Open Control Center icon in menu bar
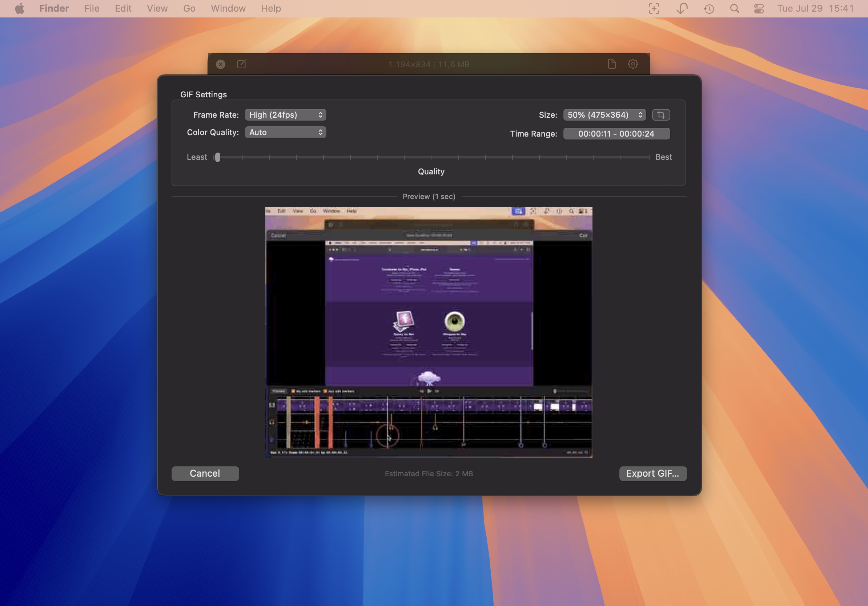Screen dimensions: 868x606 click(759, 8)
